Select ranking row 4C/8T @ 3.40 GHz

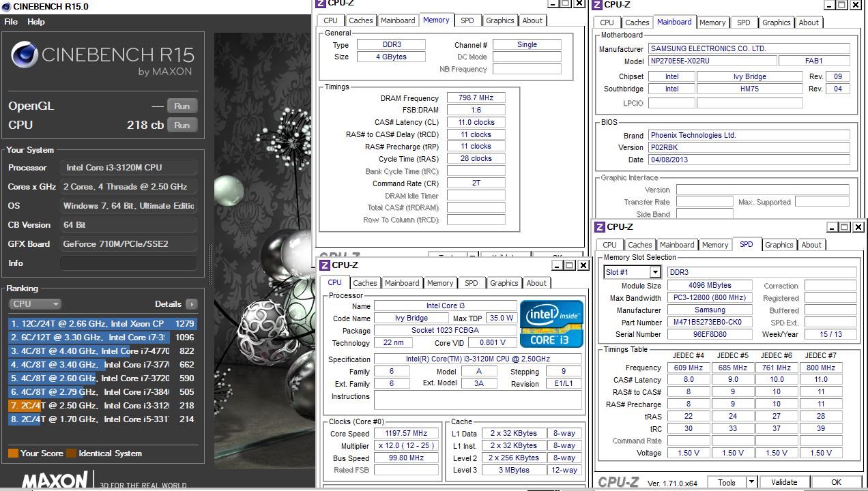tap(102, 365)
